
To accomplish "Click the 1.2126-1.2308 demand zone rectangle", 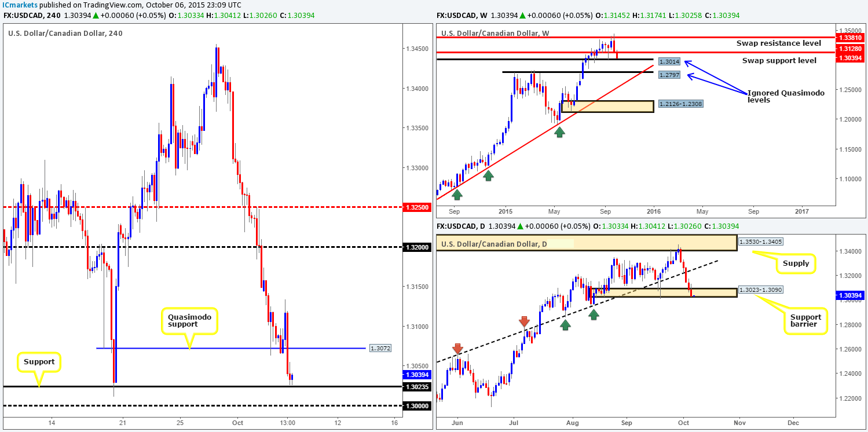I will point(607,107).
